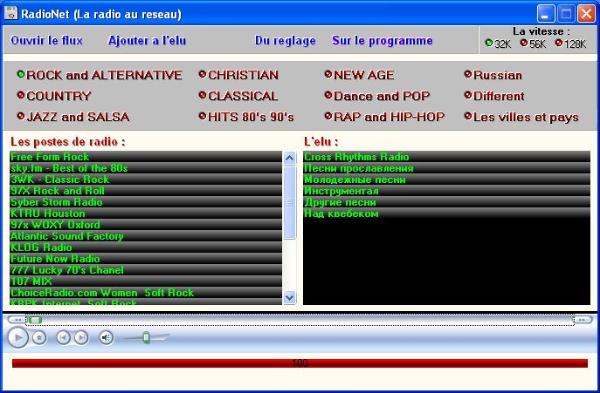This screenshot has height=393, width=600.
Task: Select Russian category
Action: point(493,75)
